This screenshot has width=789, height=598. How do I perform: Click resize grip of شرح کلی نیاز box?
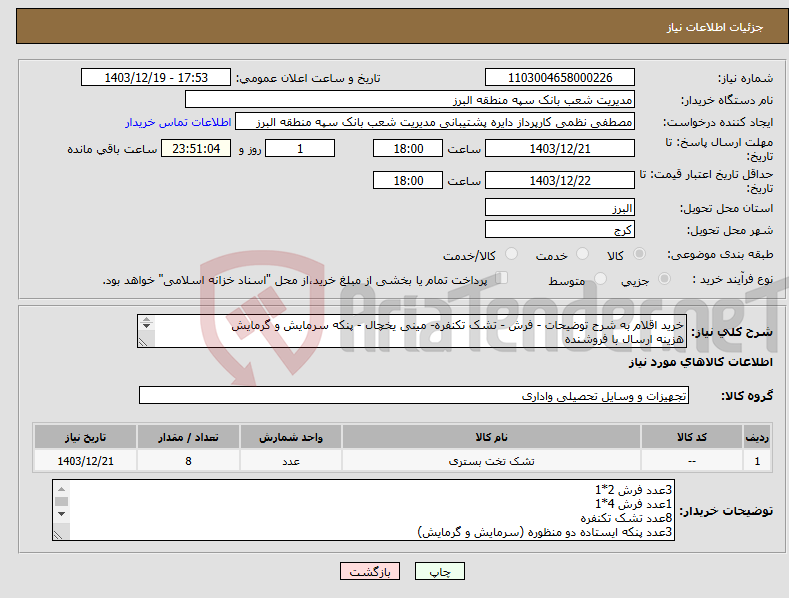[x=143, y=342]
